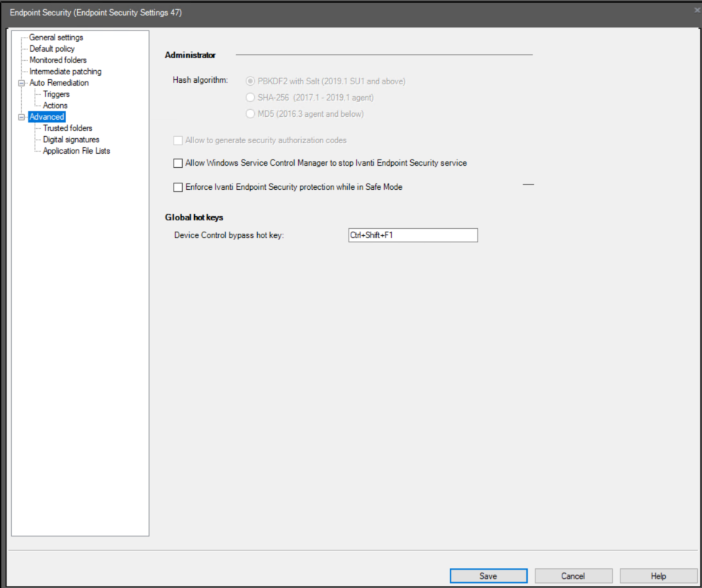This screenshot has width=702, height=588.
Task: Open the Actions page under Auto Remediation
Action: click(55, 105)
